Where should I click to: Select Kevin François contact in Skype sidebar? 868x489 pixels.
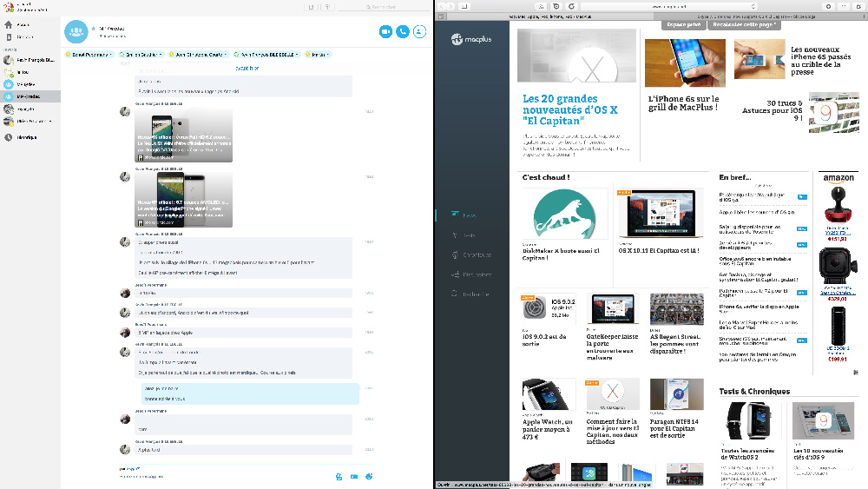click(x=30, y=60)
